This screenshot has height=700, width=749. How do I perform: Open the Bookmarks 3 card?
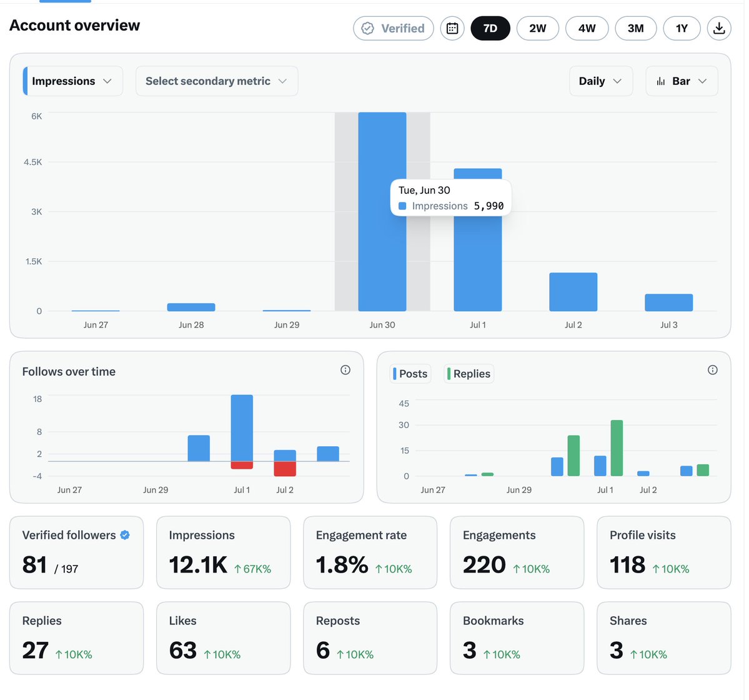point(517,638)
